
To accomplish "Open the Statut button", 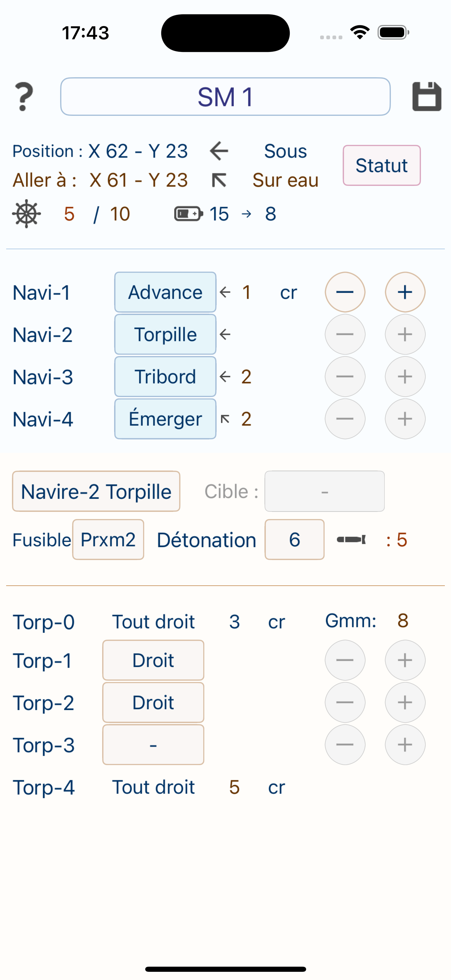I will (x=382, y=165).
